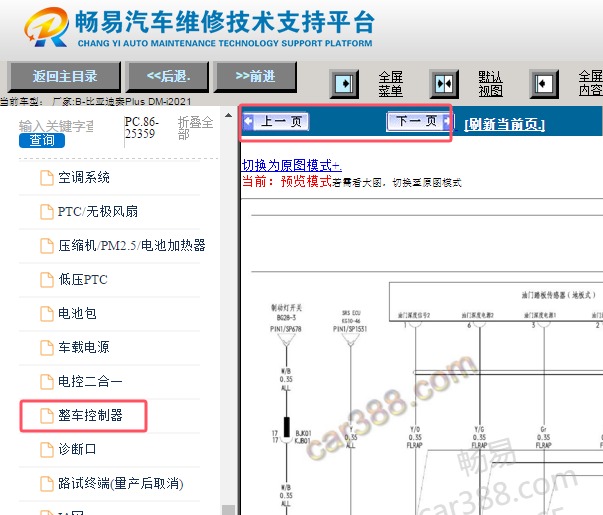Screen dimensions: 603x515
Task: Select the 全屏菜单 label
Action: (x=390, y=83)
